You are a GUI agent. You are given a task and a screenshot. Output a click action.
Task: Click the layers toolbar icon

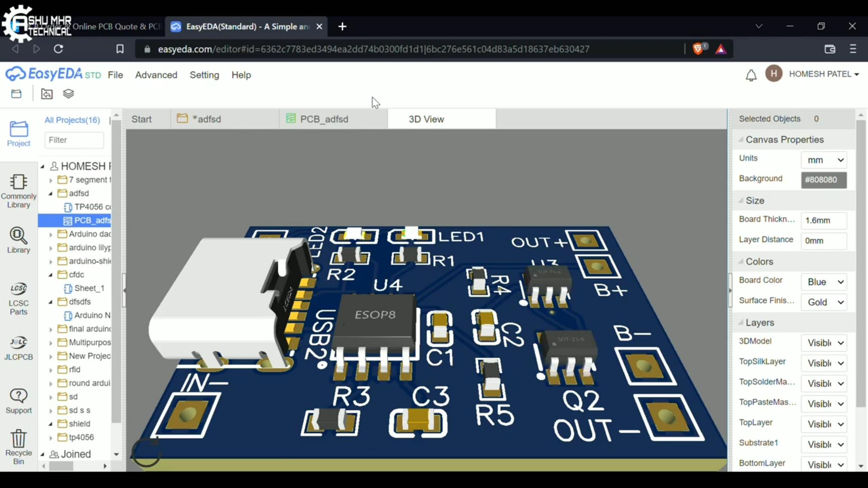click(68, 94)
